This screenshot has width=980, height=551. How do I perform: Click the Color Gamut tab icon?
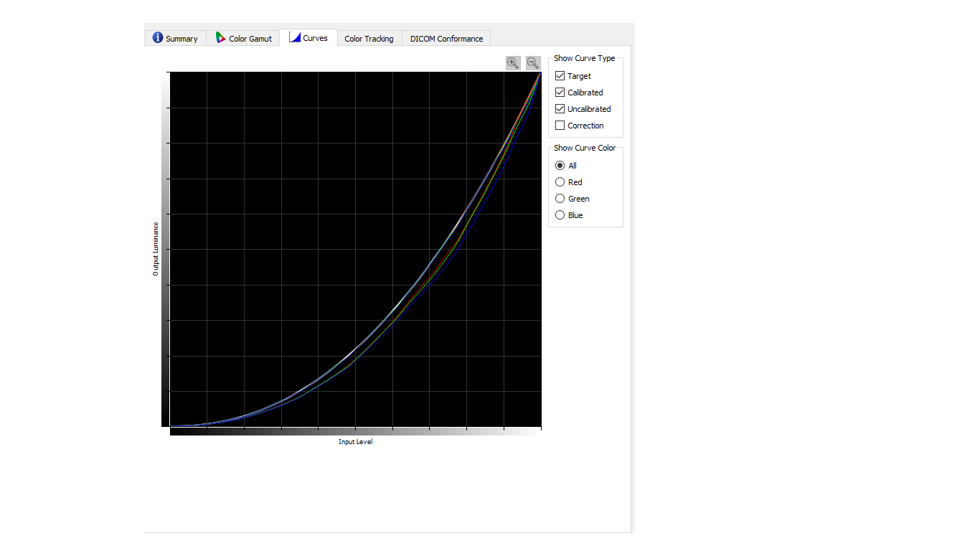point(221,38)
